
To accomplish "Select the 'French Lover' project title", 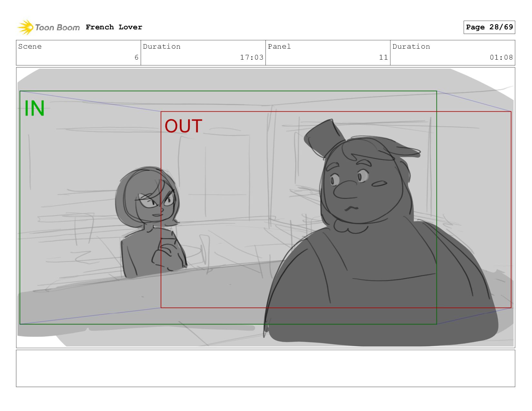I will point(114,27).
